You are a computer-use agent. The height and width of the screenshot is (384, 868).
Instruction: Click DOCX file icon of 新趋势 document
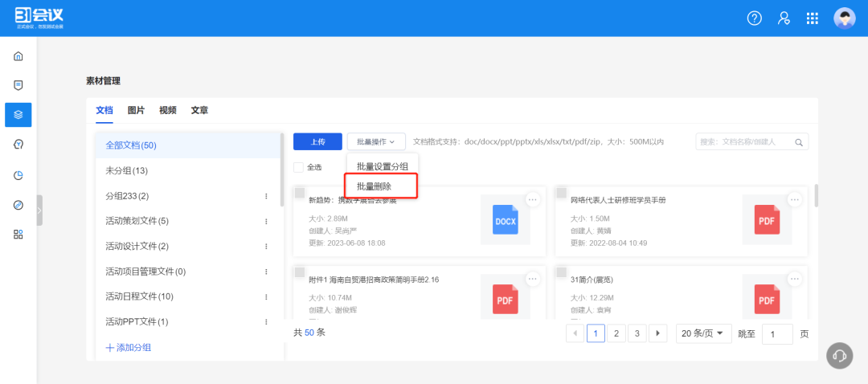(x=505, y=219)
